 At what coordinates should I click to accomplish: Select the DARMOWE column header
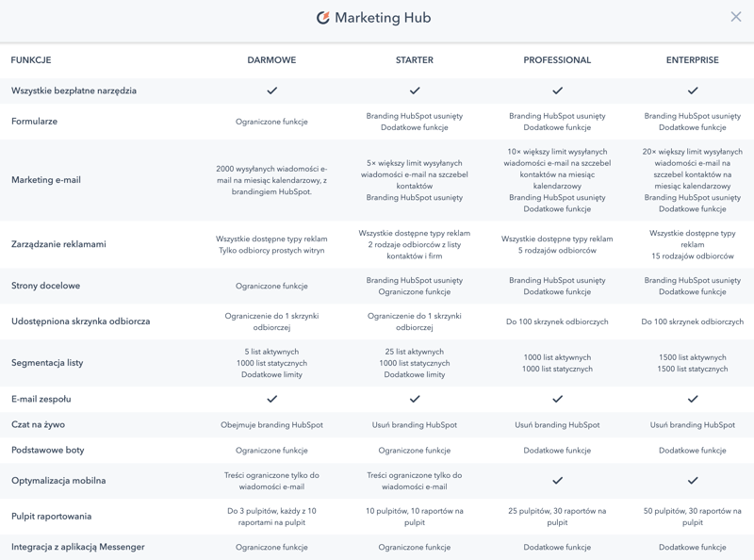click(x=271, y=60)
